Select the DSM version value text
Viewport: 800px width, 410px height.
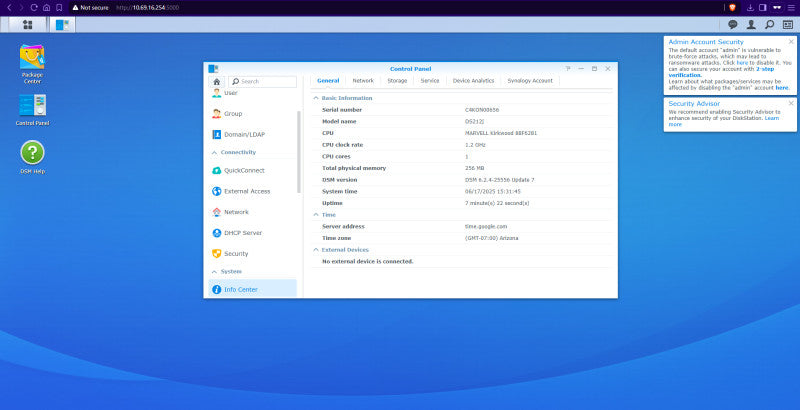coord(499,180)
